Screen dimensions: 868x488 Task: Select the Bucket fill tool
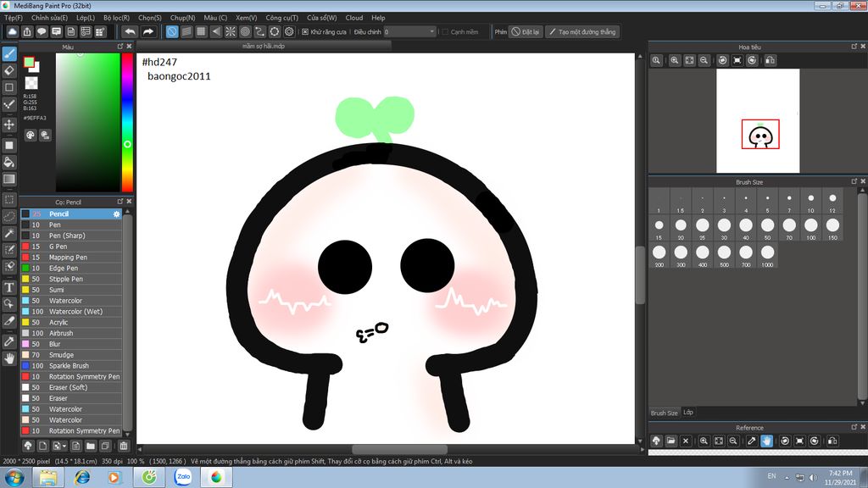click(x=9, y=162)
